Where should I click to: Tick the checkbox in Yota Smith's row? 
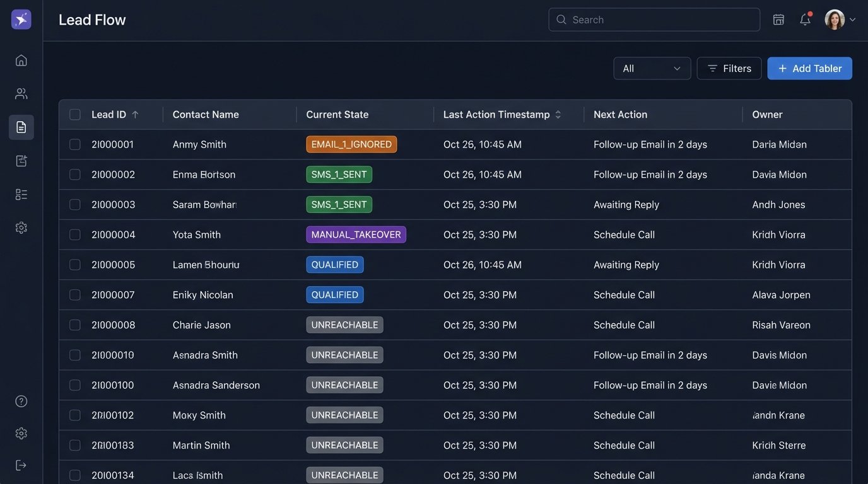point(75,234)
